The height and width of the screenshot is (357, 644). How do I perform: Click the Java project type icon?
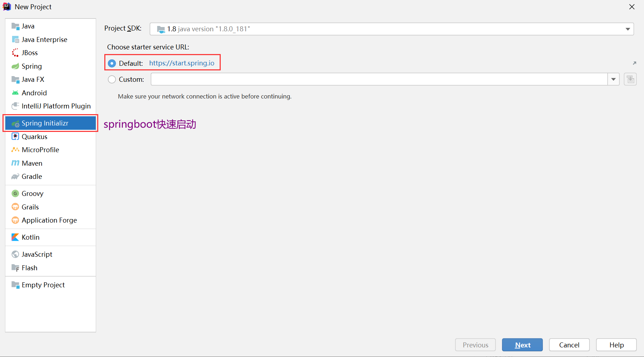click(x=15, y=26)
